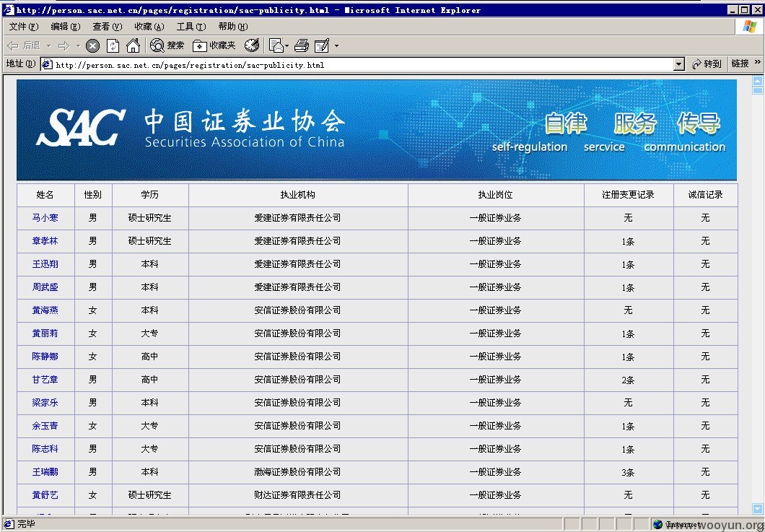The image size is (765, 532).
Task: Open the Mail button dropdown arrow
Action: pyautogui.click(x=287, y=46)
